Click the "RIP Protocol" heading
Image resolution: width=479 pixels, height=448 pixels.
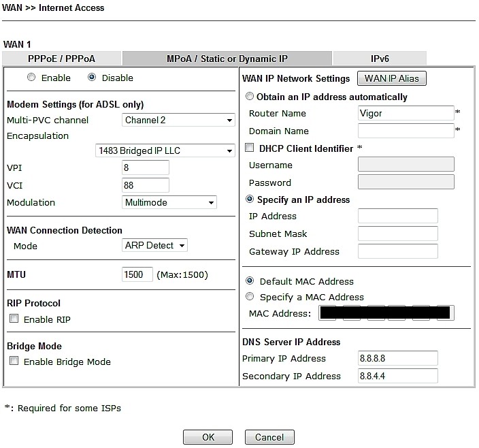33,303
